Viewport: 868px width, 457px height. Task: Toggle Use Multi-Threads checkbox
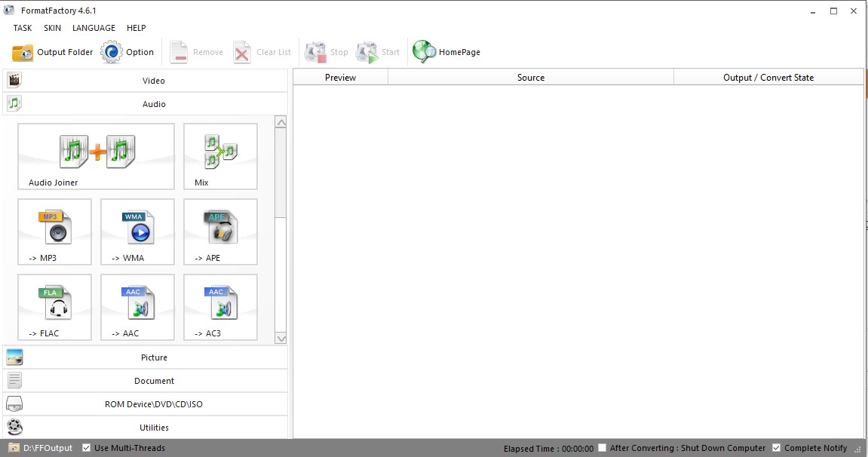click(x=87, y=448)
